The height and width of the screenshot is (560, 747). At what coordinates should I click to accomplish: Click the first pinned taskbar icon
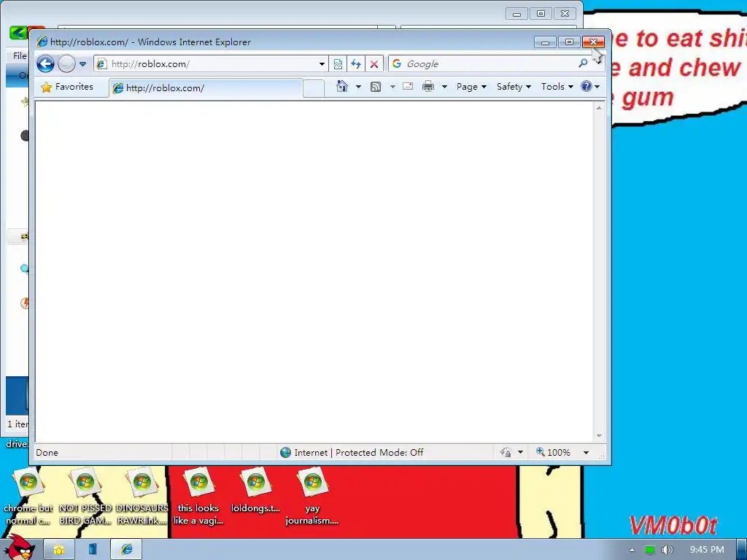pyautogui.click(x=58, y=550)
